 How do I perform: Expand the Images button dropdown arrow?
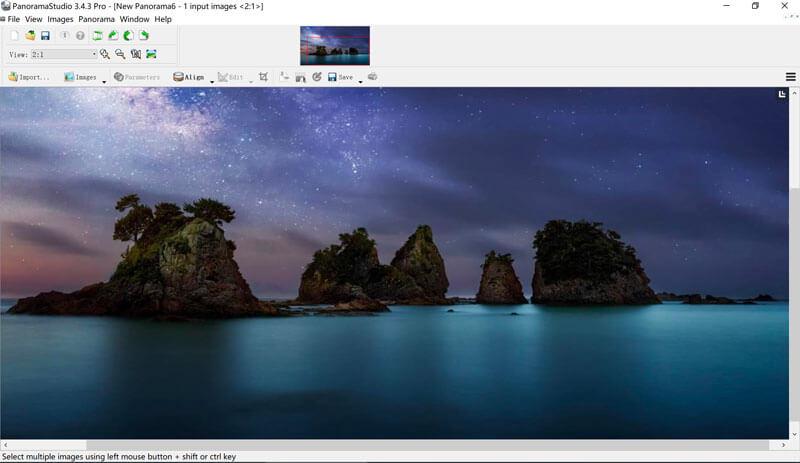click(x=104, y=81)
